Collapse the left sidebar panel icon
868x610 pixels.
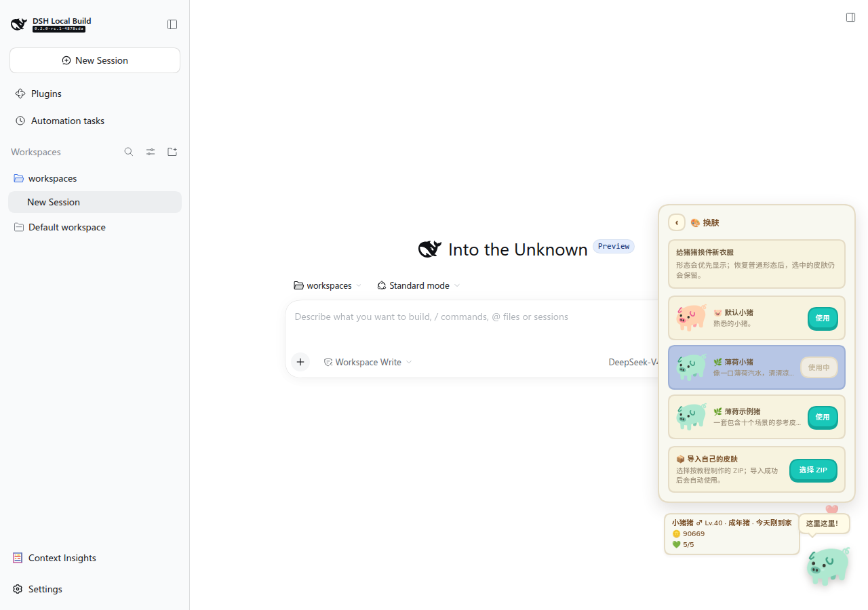pyautogui.click(x=172, y=24)
